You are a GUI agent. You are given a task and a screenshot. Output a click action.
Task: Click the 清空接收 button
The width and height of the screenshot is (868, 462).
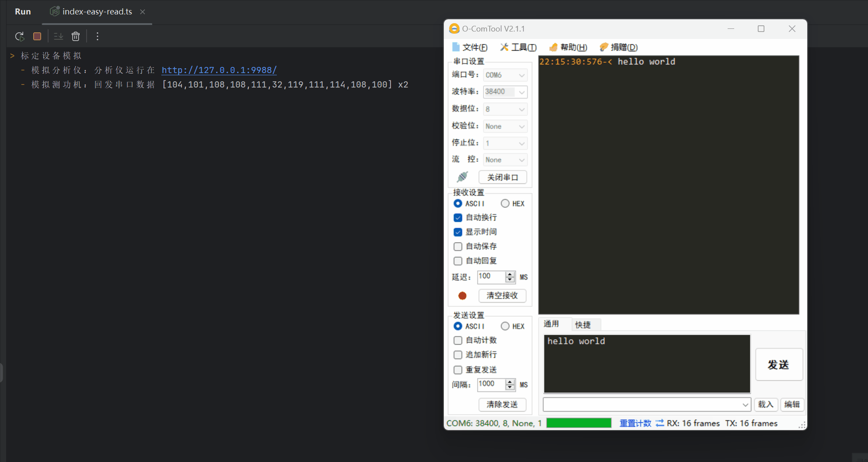click(x=502, y=296)
